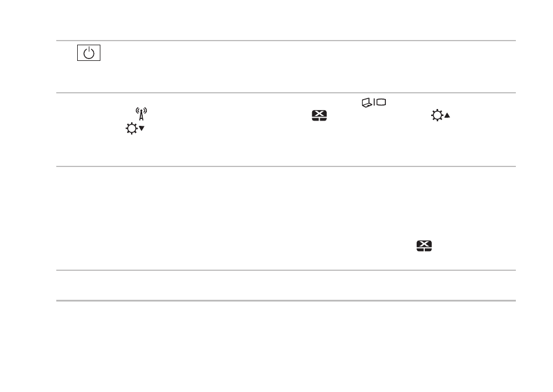Click the sun circle of the brightness-up icon
The height and width of the screenshot is (392, 553).
click(438, 115)
